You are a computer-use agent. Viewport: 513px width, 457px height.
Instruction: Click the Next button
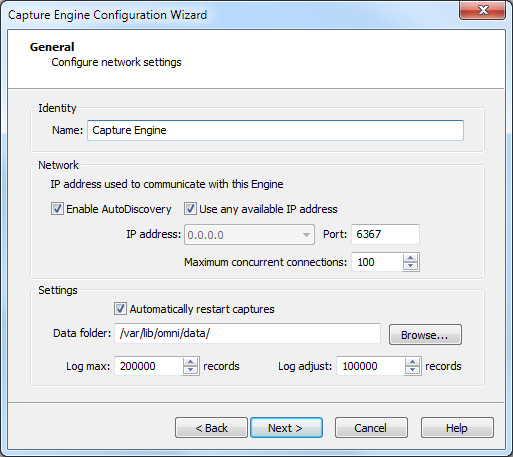[x=286, y=428]
